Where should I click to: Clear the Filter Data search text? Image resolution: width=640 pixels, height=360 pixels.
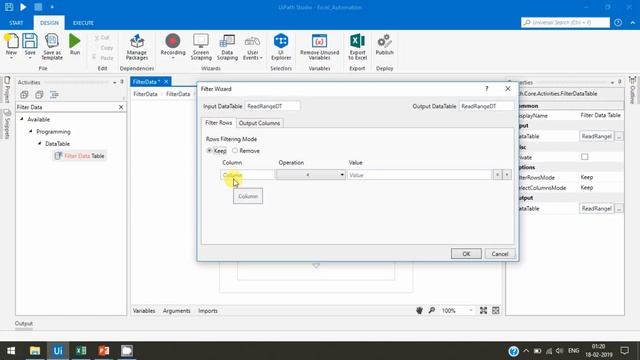click(121, 107)
